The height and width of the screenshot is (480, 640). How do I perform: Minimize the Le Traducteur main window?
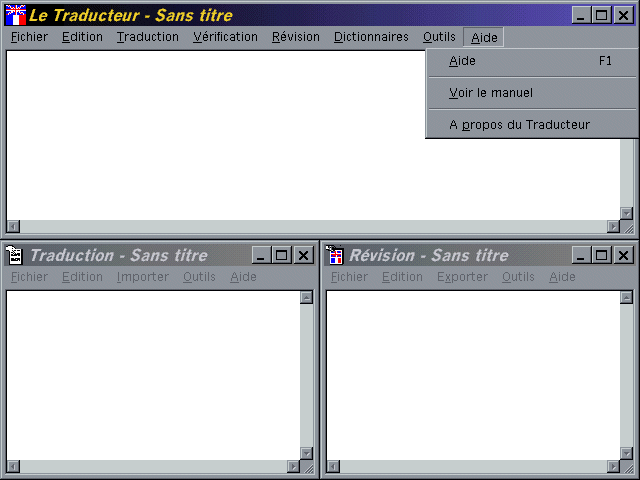click(x=581, y=16)
